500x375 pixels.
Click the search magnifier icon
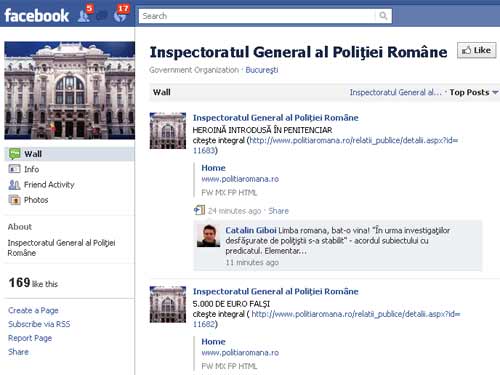tap(383, 16)
